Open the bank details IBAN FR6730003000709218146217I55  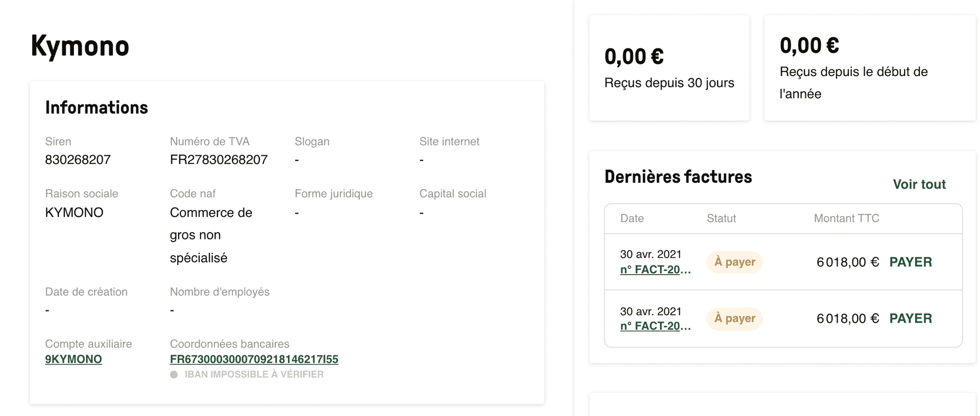[254, 359]
